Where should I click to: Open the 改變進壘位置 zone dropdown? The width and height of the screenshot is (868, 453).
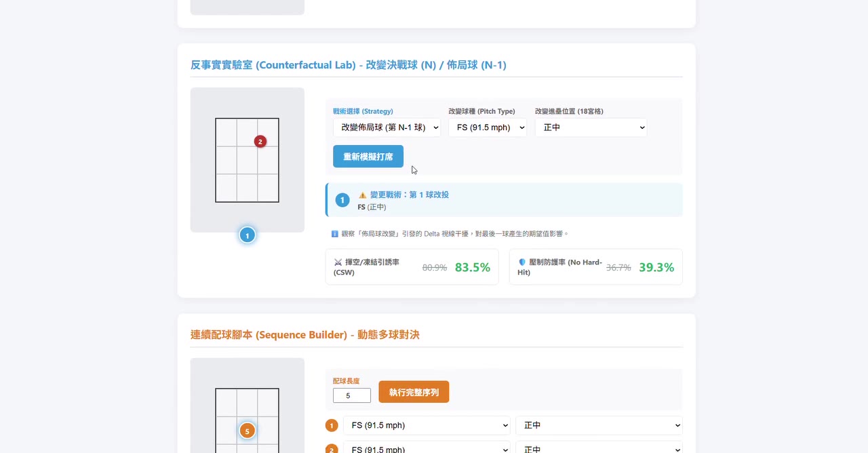(591, 127)
